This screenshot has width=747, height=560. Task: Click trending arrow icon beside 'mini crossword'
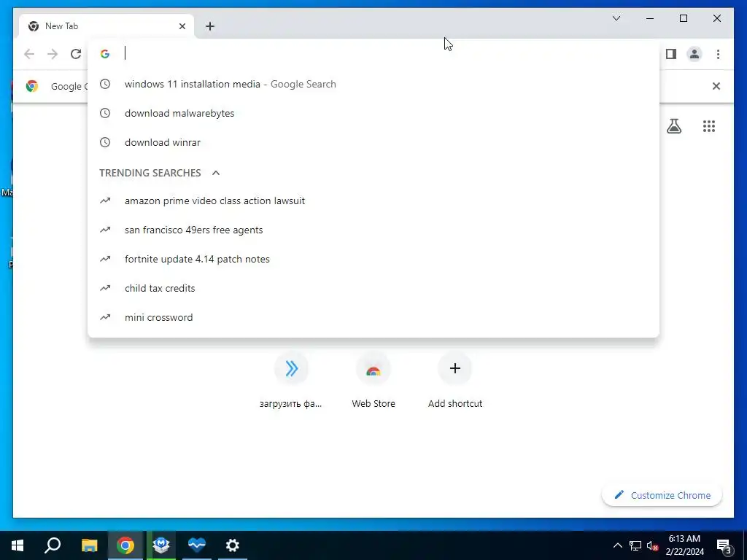(x=105, y=317)
